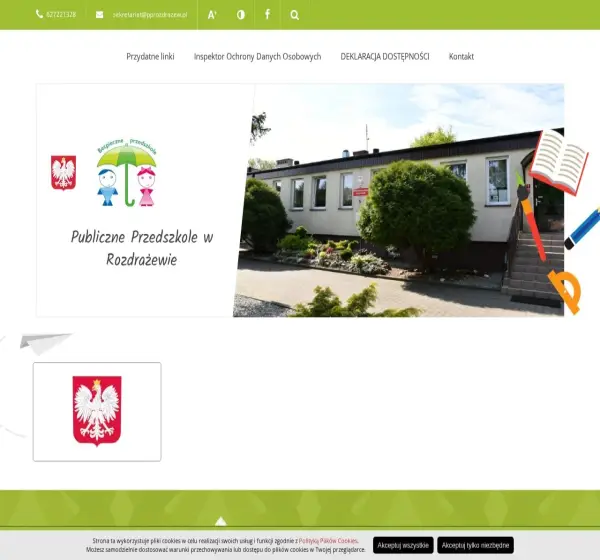Viewport: 600px width, 560px height.
Task: Toggle high contrast mode icon
Action: pos(241,15)
